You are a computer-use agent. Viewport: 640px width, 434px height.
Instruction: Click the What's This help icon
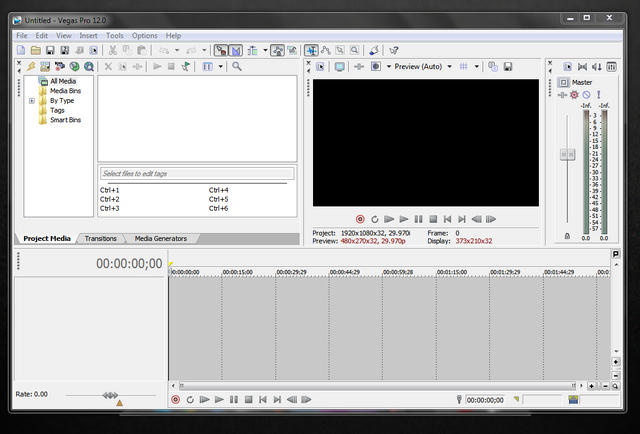(394, 50)
